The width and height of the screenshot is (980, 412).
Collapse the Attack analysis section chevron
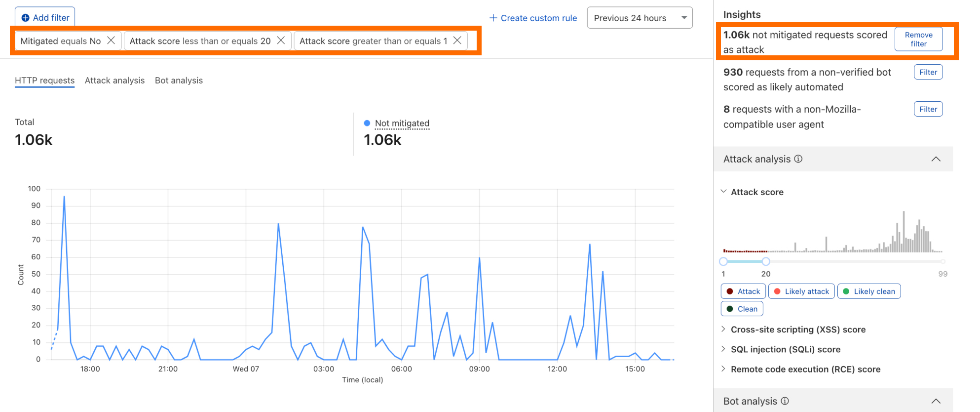(x=936, y=159)
